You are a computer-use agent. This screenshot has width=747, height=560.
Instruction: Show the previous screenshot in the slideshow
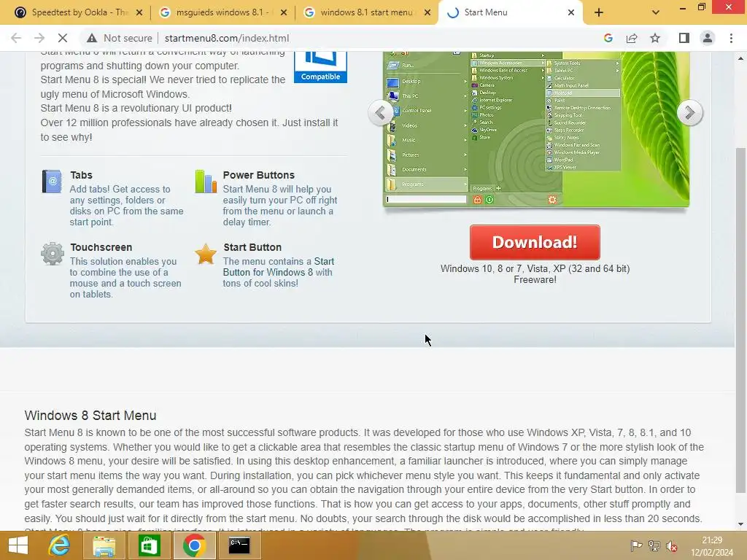point(381,113)
